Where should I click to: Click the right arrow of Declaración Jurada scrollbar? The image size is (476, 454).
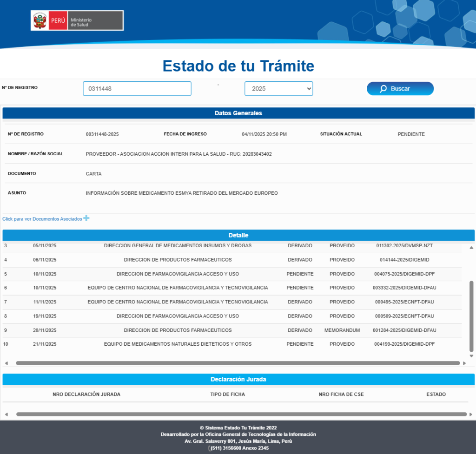(x=471, y=414)
